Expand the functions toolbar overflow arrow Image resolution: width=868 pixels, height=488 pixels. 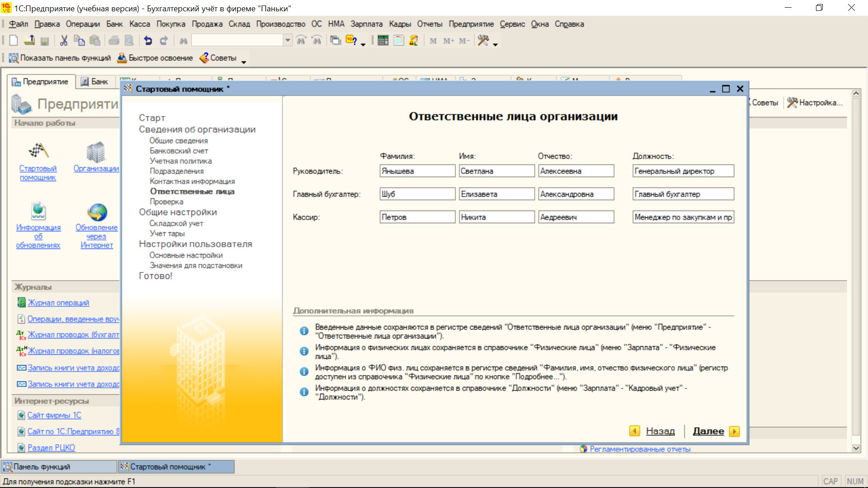pos(244,62)
